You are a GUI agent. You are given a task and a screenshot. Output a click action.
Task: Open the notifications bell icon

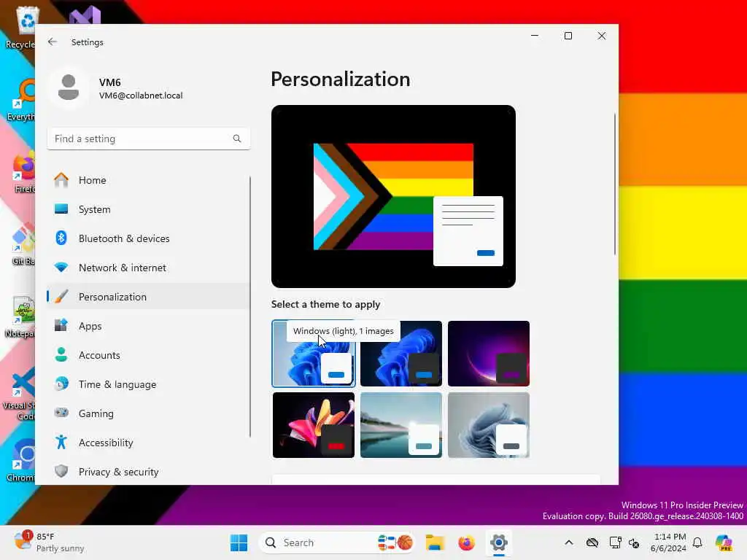[x=697, y=542]
